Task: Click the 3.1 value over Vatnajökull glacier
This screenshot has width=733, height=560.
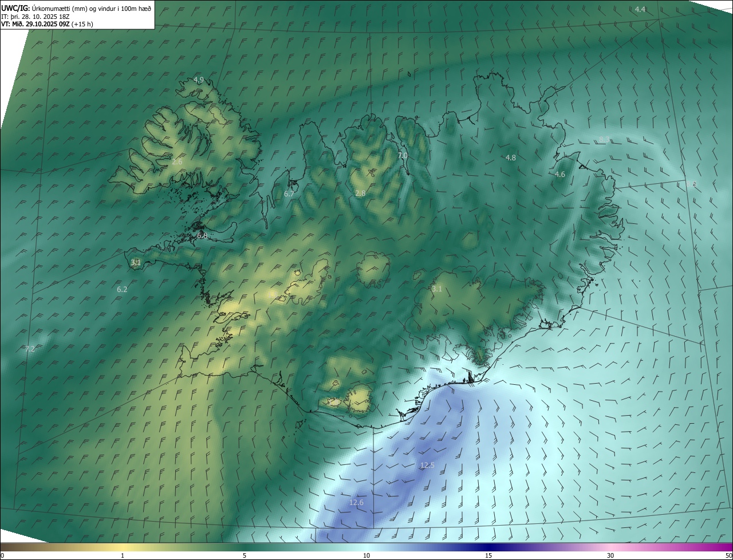Action: tap(437, 289)
